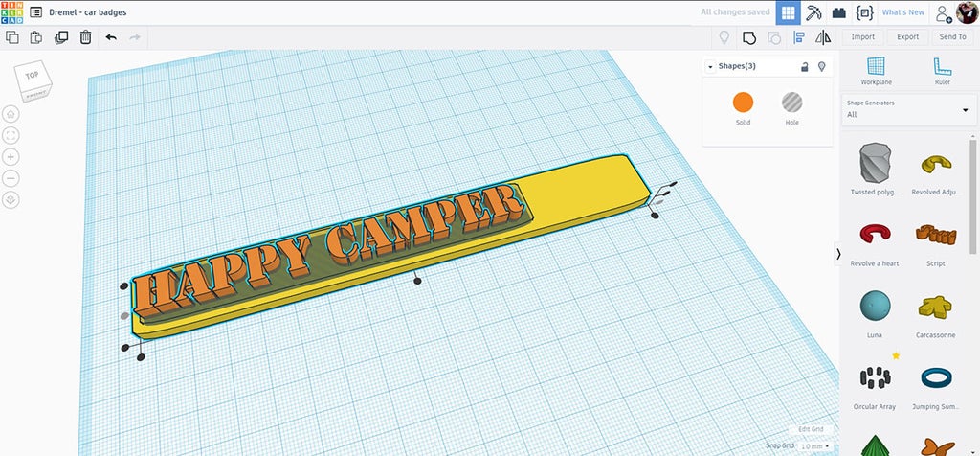Click the Import button
The image size is (980, 456).
coord(862,37)
